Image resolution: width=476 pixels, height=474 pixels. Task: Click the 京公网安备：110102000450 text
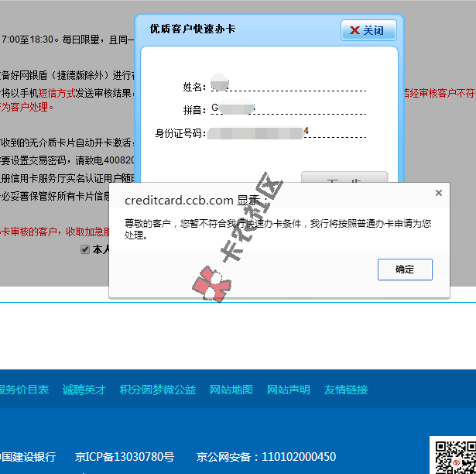pyautogui.click(x=266, y=457)
